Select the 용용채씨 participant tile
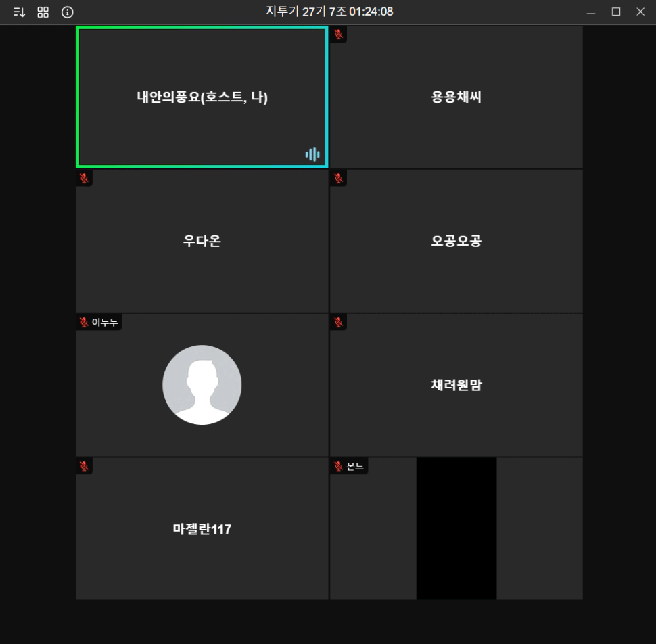This screenshot has height=644, width=656. point(456,97)
